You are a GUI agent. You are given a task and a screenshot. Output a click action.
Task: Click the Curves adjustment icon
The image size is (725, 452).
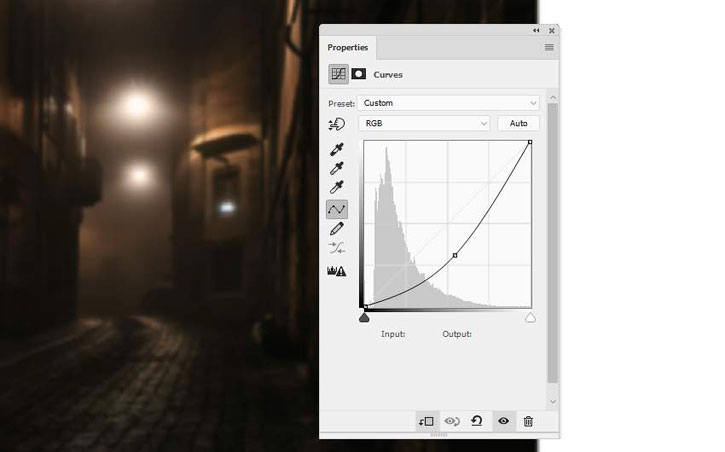338,74
